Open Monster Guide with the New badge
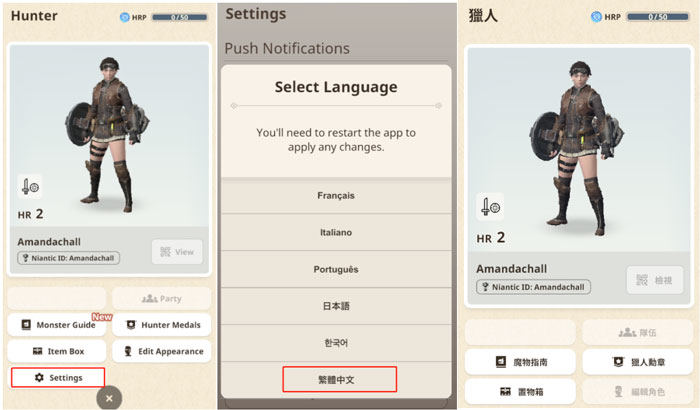Screen dimensions: 700x410 point(57,325)
